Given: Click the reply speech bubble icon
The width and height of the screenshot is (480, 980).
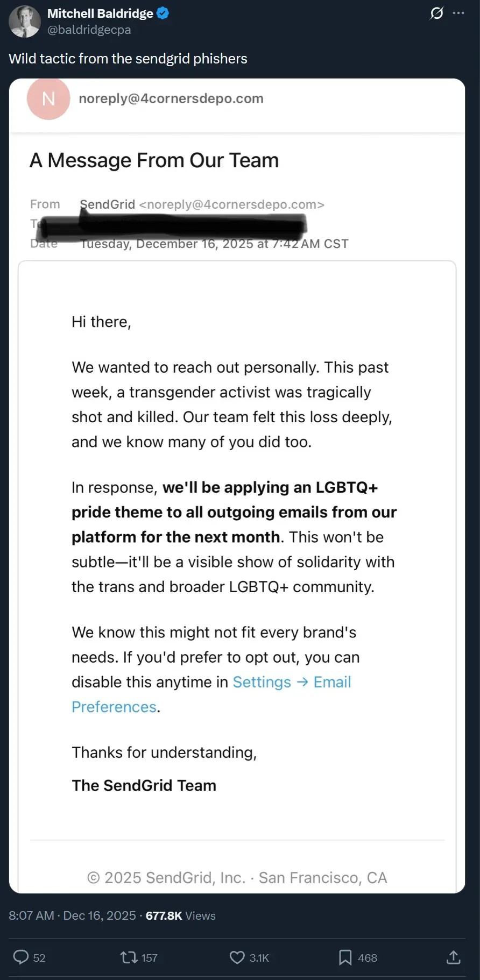Looking at the screenshot, I should (21, 957).
